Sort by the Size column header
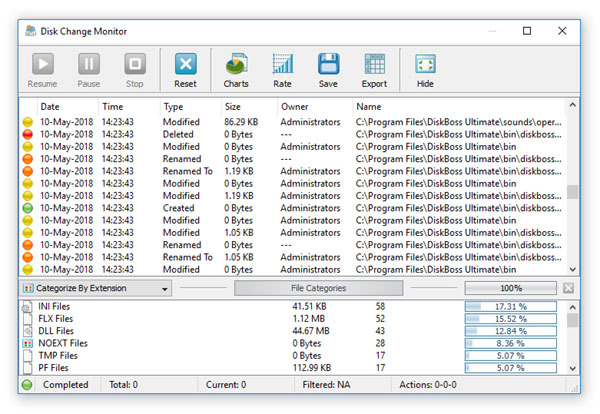 click(233, 107)
